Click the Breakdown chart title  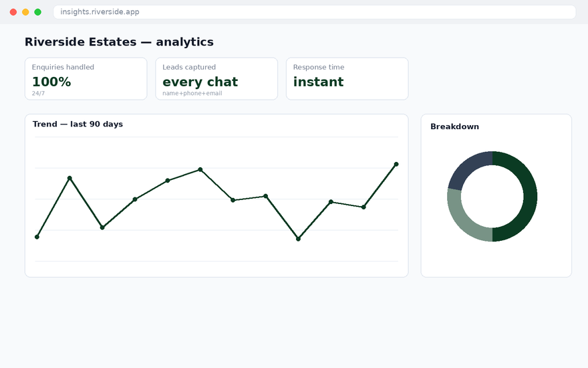(x=454, y=126)
